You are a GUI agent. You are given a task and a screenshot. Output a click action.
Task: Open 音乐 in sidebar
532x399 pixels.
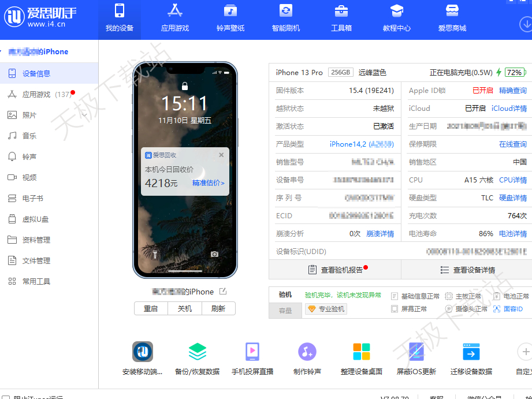[x=49, y=136]
